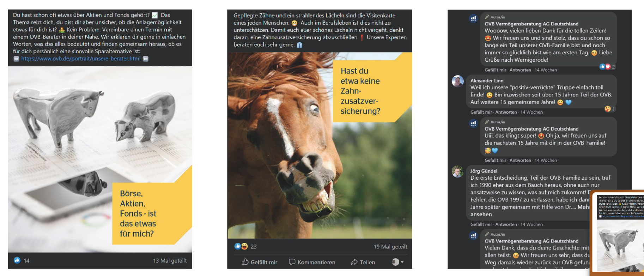This screenshot has height=276, width=644.
Task: Click the OVB logo avatar on top reply
Action: tap(473, 18)
